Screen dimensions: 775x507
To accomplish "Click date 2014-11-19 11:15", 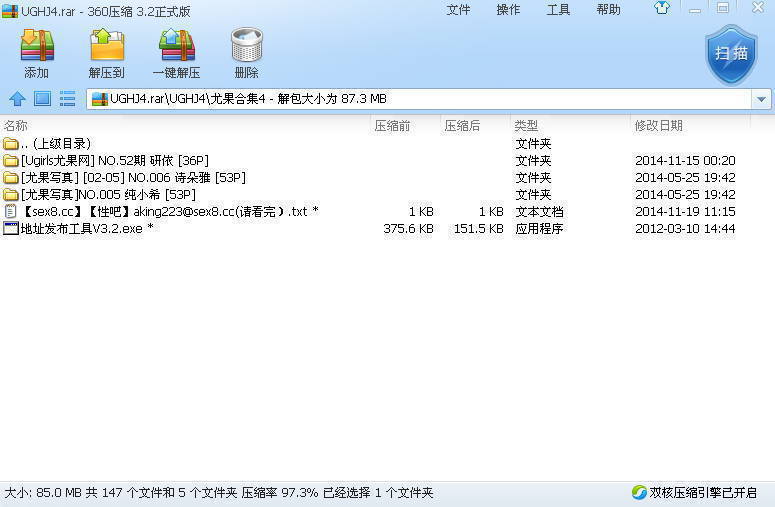I will pyautogui.click(x=685, y=211).
